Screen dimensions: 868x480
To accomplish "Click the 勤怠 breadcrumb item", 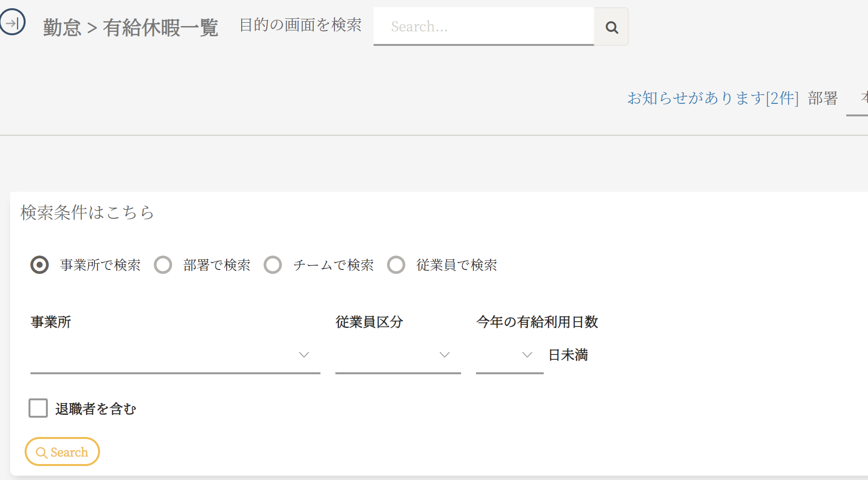I will coord(62,28).
